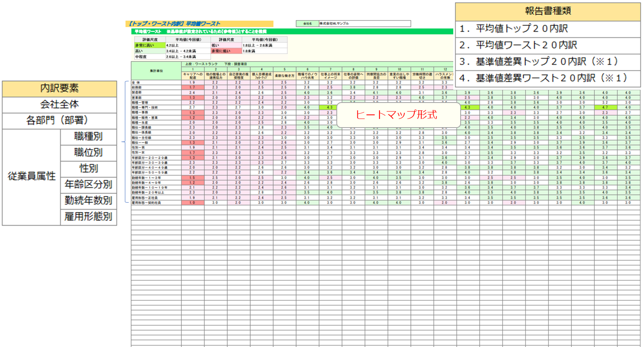Click the 非常に低い red legend swatch
Image resolution: width=644 pixels, height=347 pixels.
226,51
